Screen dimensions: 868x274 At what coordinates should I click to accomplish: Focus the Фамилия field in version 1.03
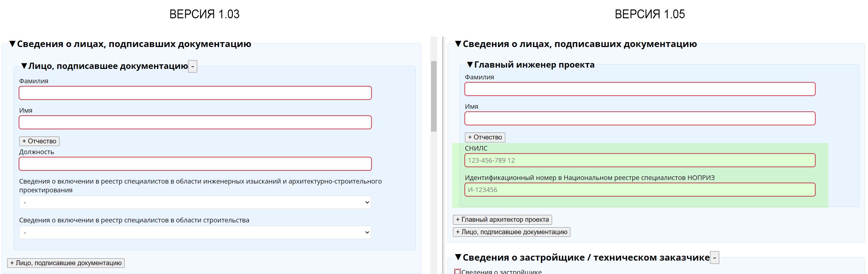coord(195,93)
